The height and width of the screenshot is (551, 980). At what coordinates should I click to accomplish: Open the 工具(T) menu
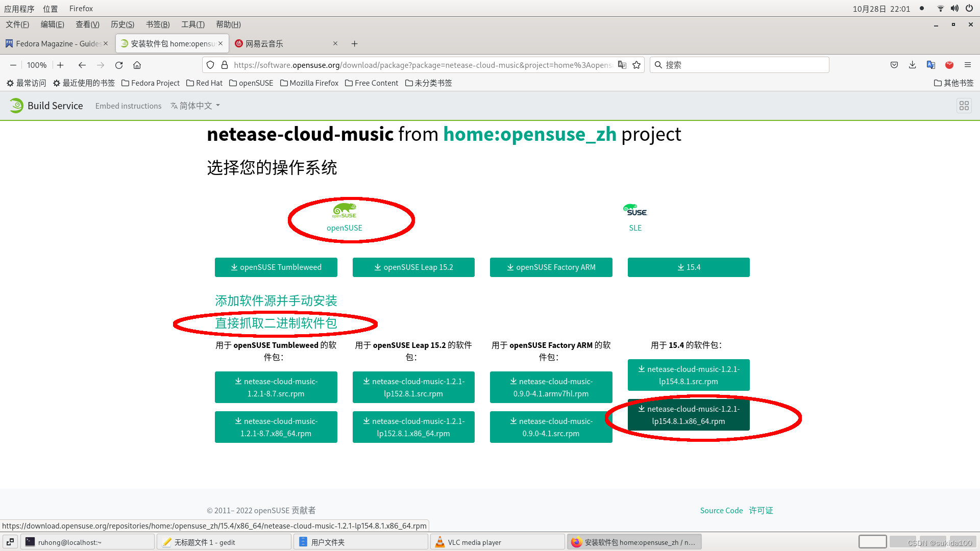tap(193, 24)
